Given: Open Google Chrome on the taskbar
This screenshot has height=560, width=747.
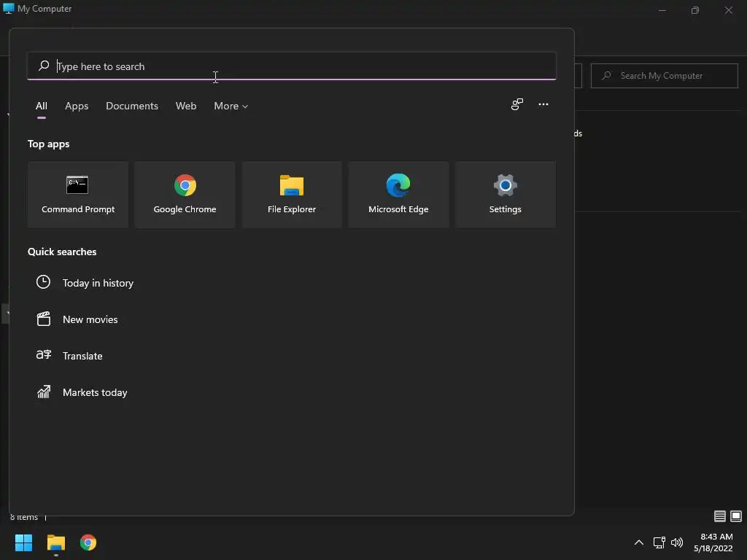Looking at the screenshot, I should [x=88, y=542].
